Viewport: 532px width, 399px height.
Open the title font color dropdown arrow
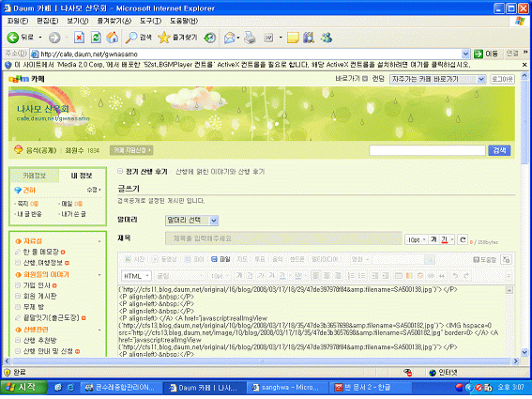point(452,240)
